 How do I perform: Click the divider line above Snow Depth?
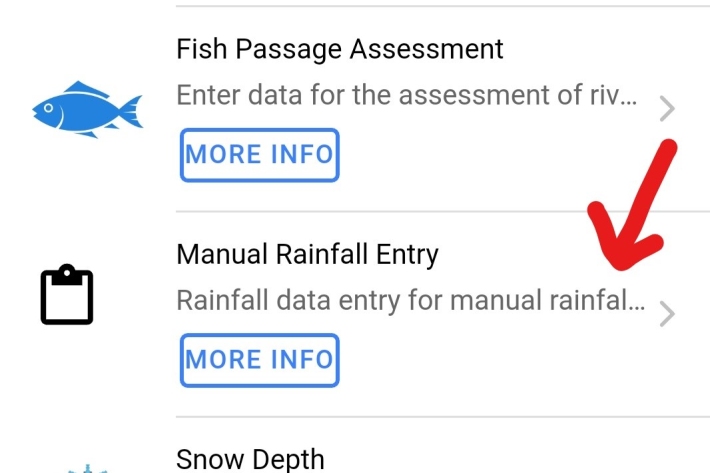point(442,417)
